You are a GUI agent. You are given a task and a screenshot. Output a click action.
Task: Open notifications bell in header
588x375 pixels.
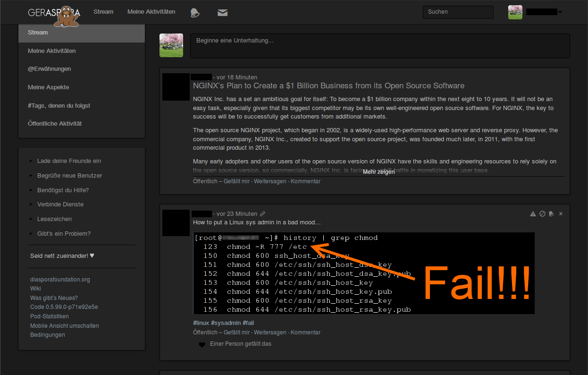195,13
